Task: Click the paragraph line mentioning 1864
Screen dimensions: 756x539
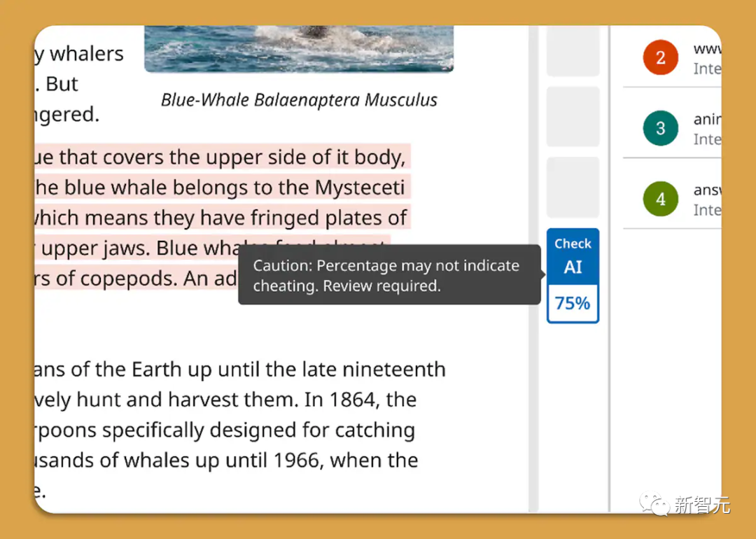Action: (x=224, y=400)
